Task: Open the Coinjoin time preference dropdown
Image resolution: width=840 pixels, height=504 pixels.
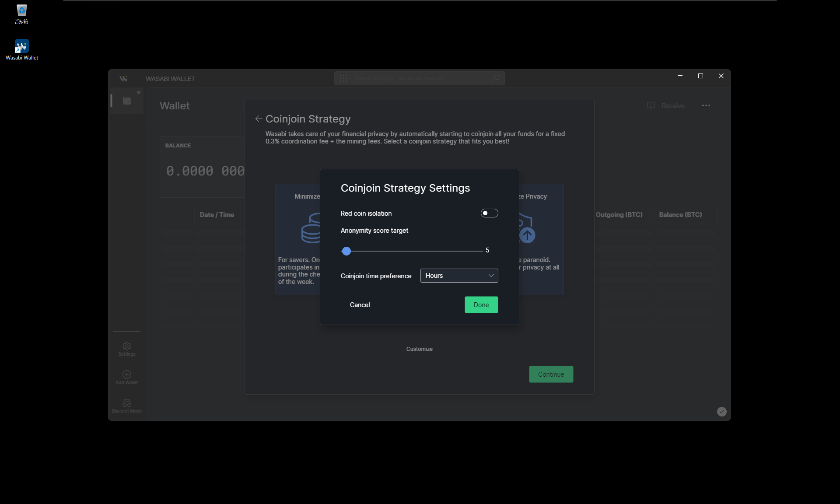Action: pos(459,276)
